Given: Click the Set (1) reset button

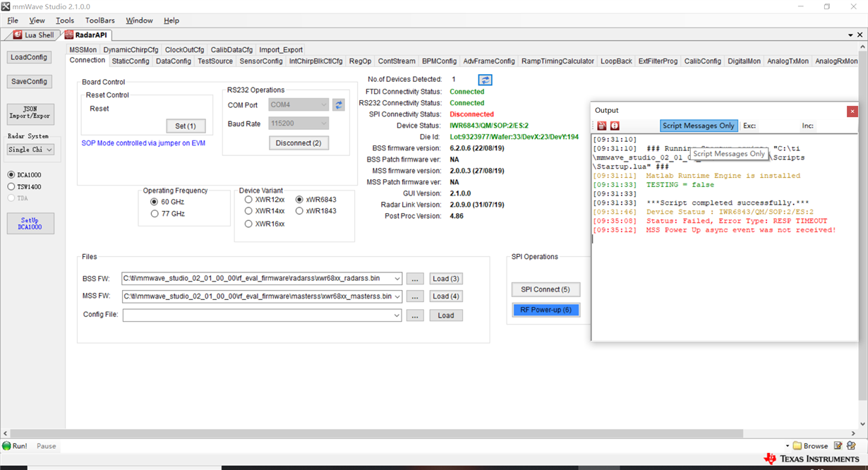Looking at the screenshot, I should 186,126.
